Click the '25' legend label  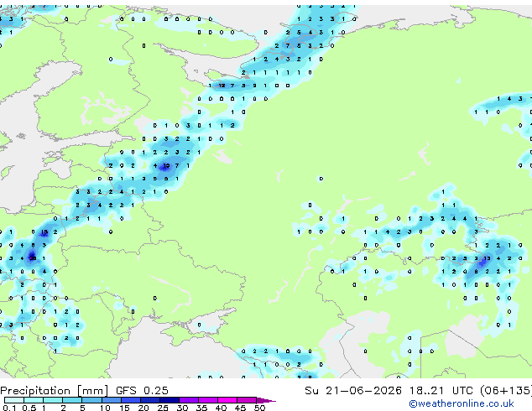[x=163, y=408]
